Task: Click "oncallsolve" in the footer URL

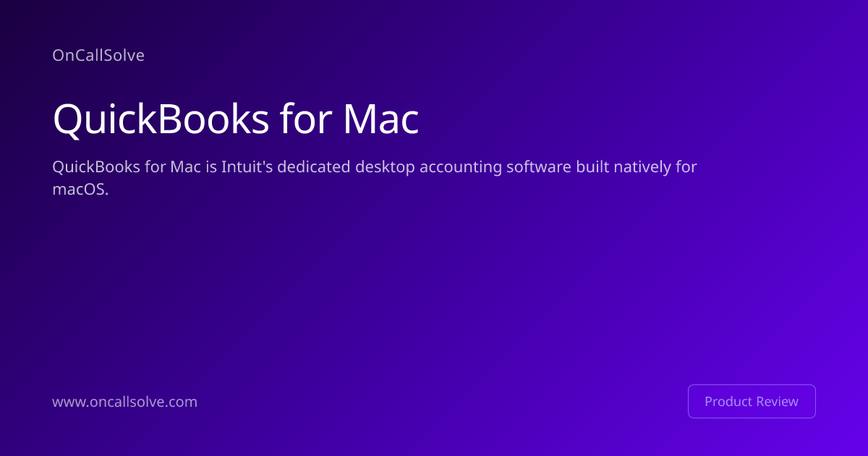Action: [x=125, y=402]
